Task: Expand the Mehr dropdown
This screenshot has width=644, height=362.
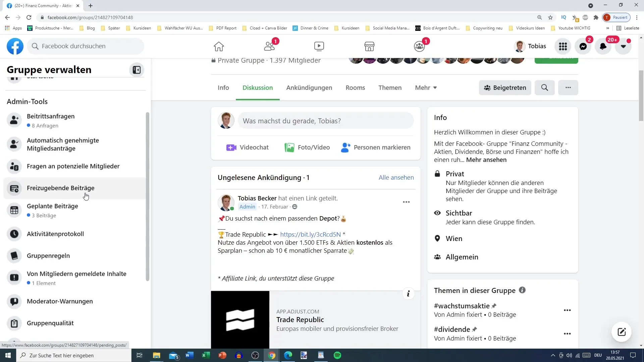Action: [426, 88]
